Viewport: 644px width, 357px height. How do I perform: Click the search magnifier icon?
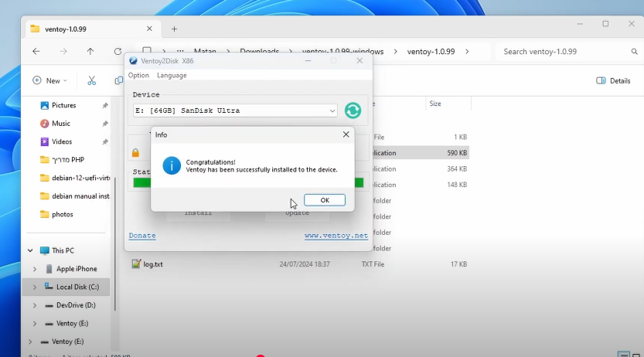click(634, 51)
